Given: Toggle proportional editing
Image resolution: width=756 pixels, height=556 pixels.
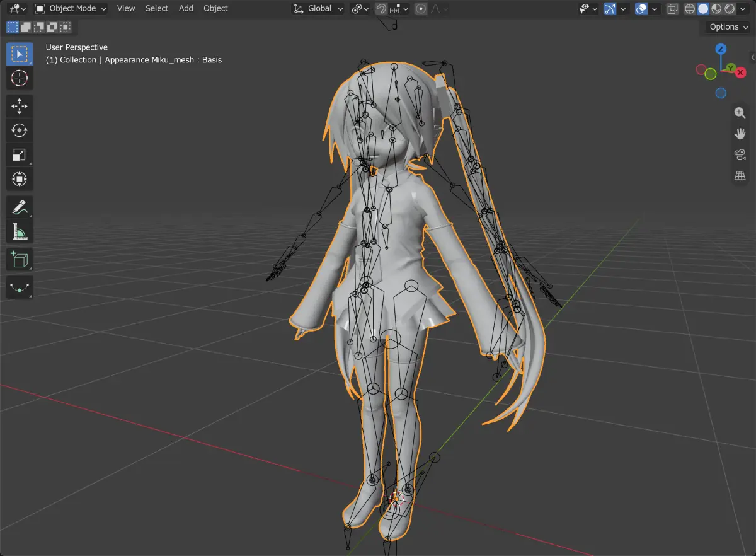Looking at the screenshot, I should point(421,9).
